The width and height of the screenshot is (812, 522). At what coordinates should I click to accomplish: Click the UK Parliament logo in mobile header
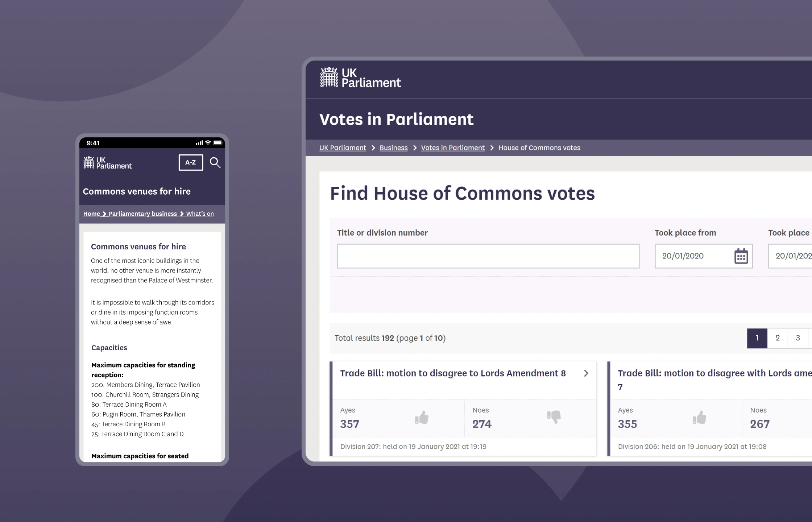click(x=108, y=163)
